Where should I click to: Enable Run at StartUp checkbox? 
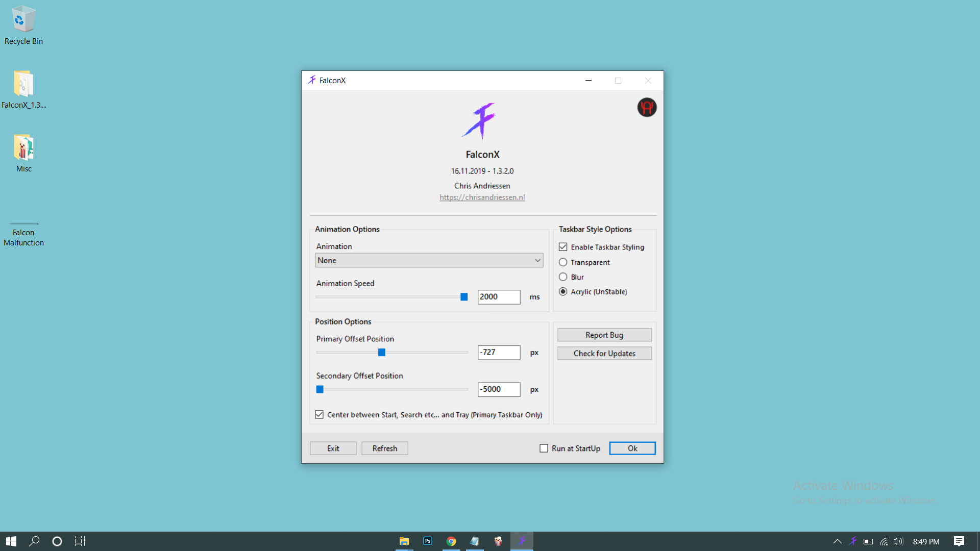click(544, 448)
